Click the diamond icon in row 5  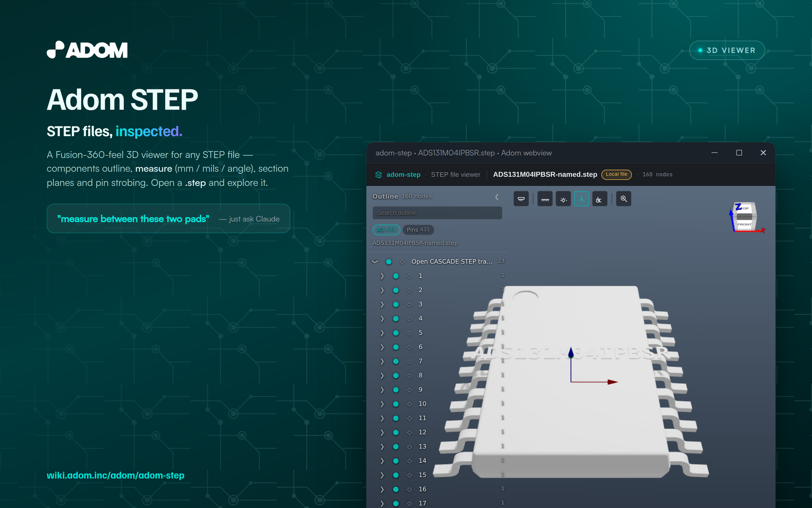[410, 333]
